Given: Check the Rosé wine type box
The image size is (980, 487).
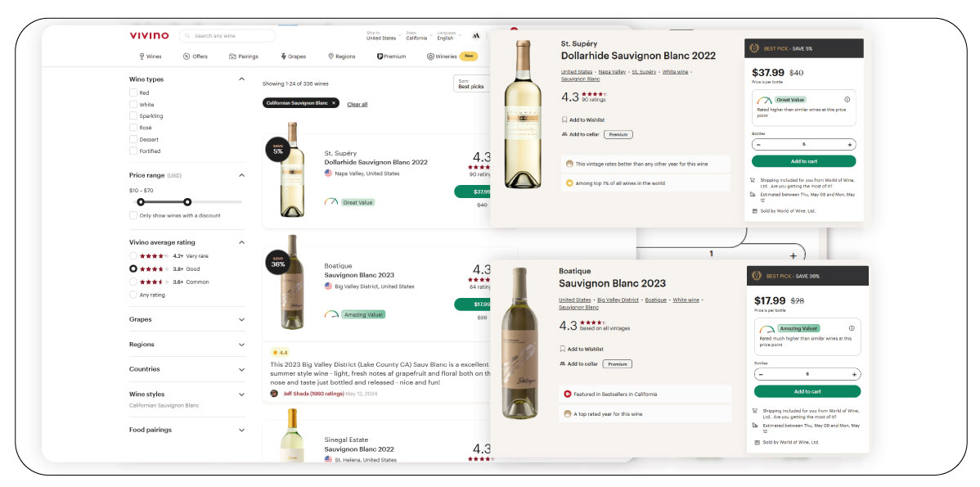Looking at the screenshot, I should (133, 128).
